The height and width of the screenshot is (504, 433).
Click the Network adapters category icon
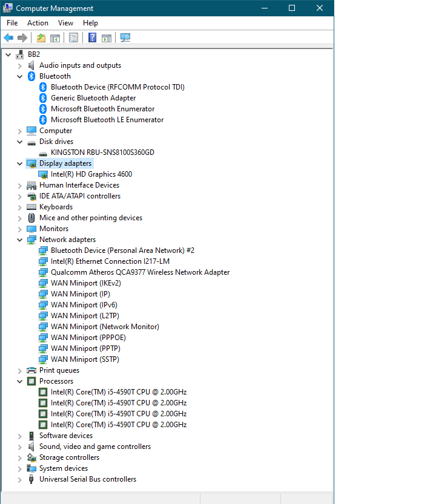(31, 240)
